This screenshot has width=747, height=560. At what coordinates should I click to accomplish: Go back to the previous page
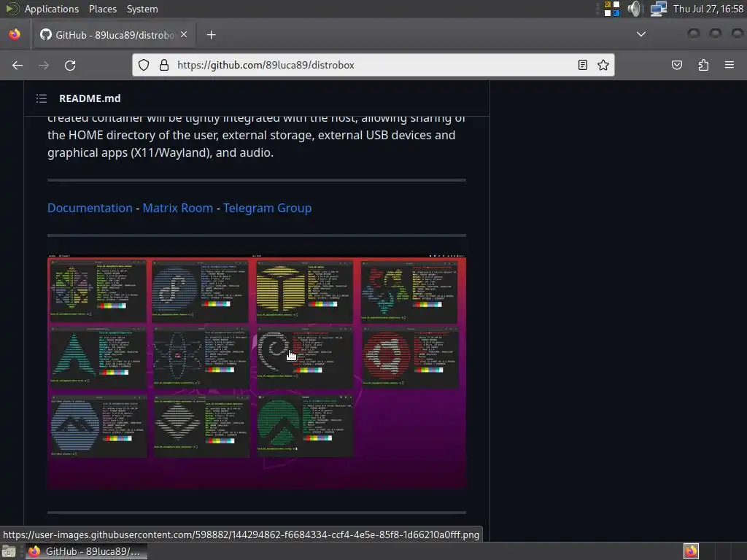(18, 65)
